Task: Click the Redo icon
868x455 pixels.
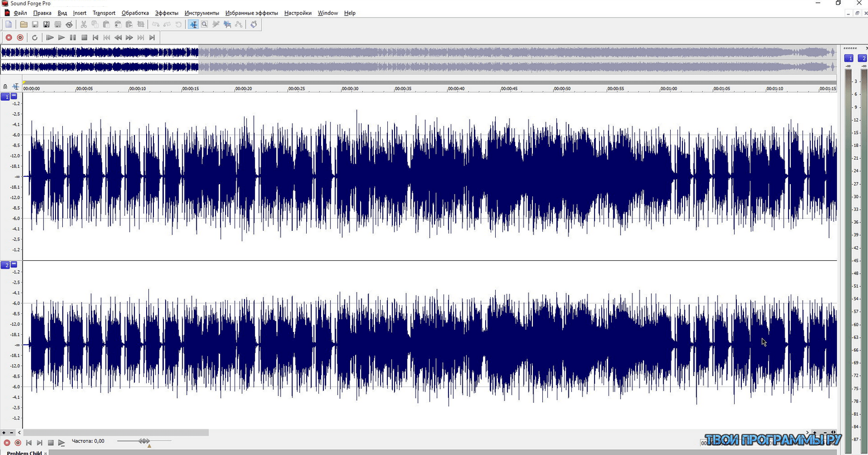Action: 167,24
